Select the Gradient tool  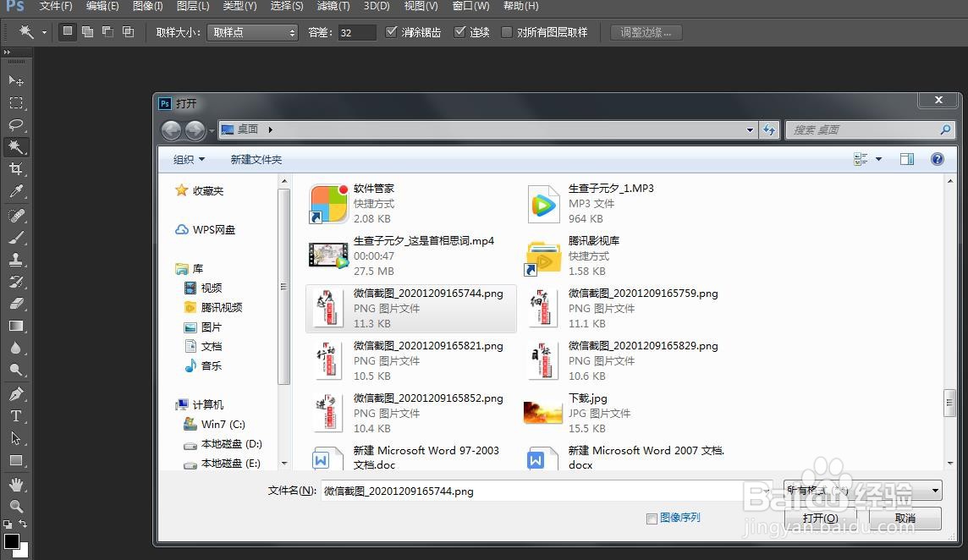(x=16, y=326)
